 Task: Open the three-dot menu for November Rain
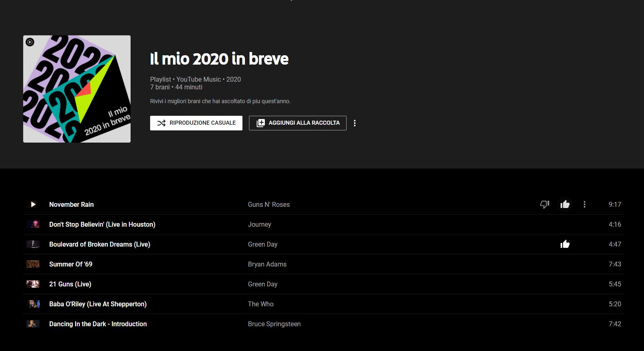[x=585, y=204]
